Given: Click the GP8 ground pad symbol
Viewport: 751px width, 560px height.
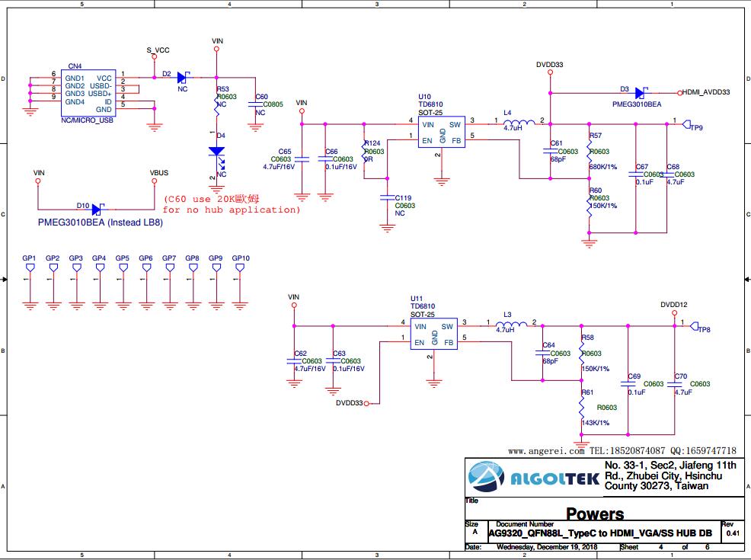Looking at the screenshot, I should pos(193,268).
